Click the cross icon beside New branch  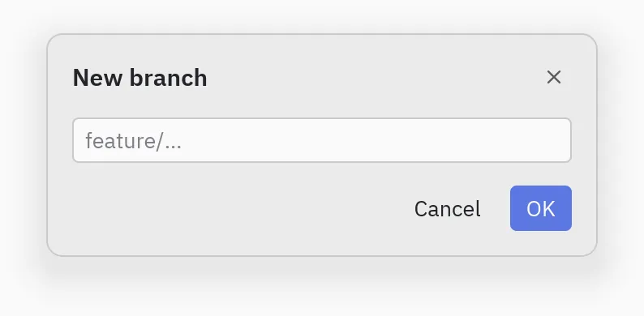[554, 77]
